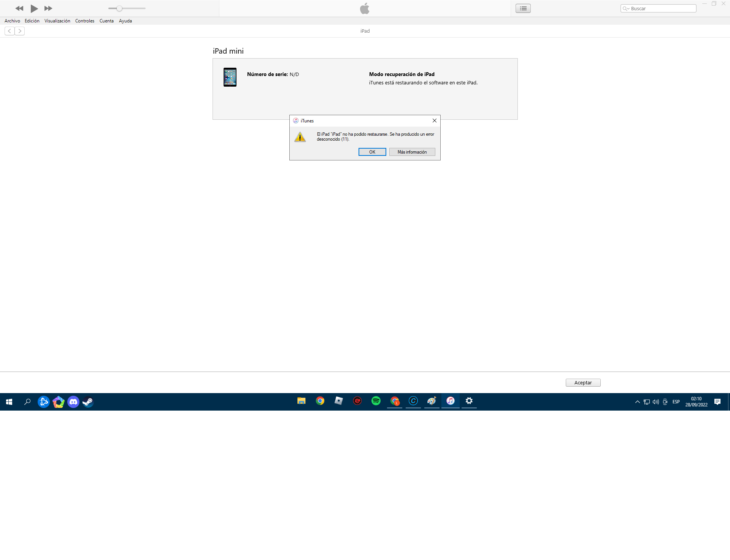Click the volume slider knob
Screen dimensions: 730x560
pyautogui.click(x=119, y=8)
